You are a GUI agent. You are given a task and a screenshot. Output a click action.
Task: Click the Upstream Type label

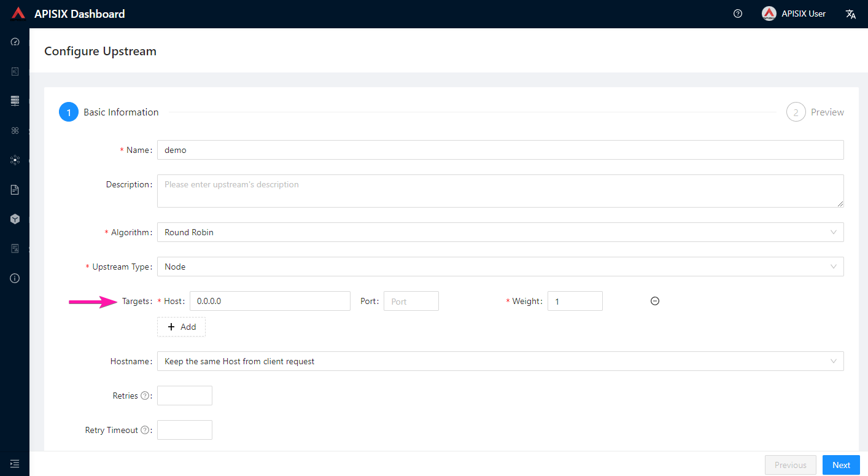coord(121,267)
